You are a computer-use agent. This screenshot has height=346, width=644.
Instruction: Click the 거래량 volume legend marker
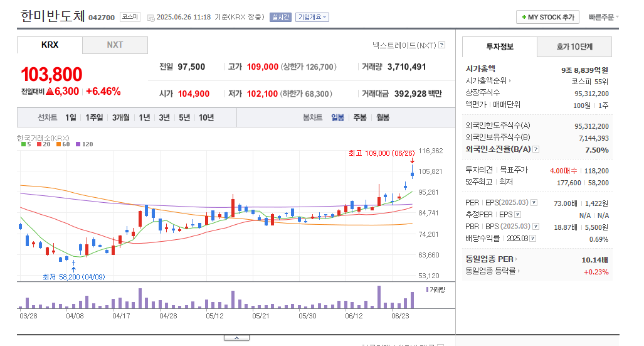click(436, 289)
